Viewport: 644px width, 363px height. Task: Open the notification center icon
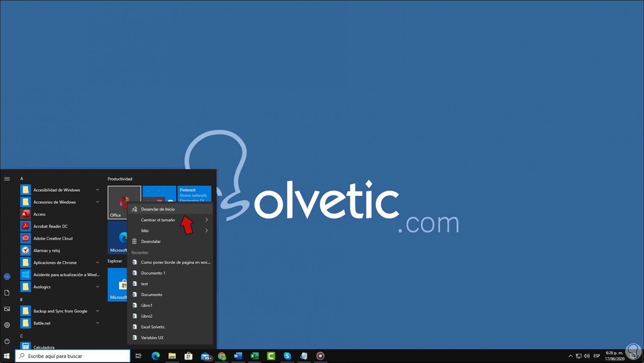(633, 356)
